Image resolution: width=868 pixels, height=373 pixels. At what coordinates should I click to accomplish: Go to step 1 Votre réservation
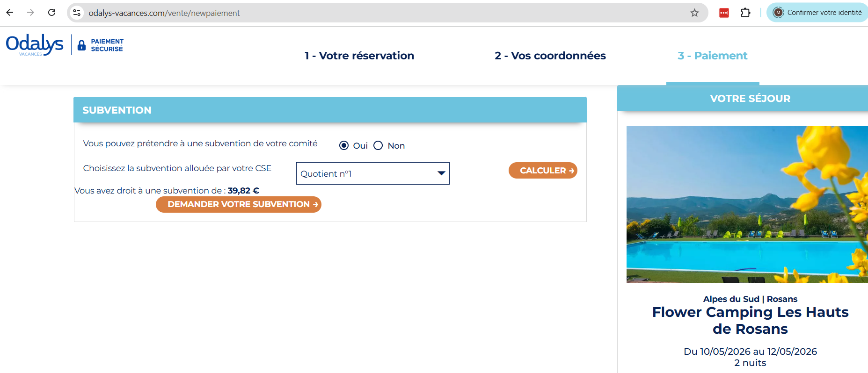(x=359, y=56)
